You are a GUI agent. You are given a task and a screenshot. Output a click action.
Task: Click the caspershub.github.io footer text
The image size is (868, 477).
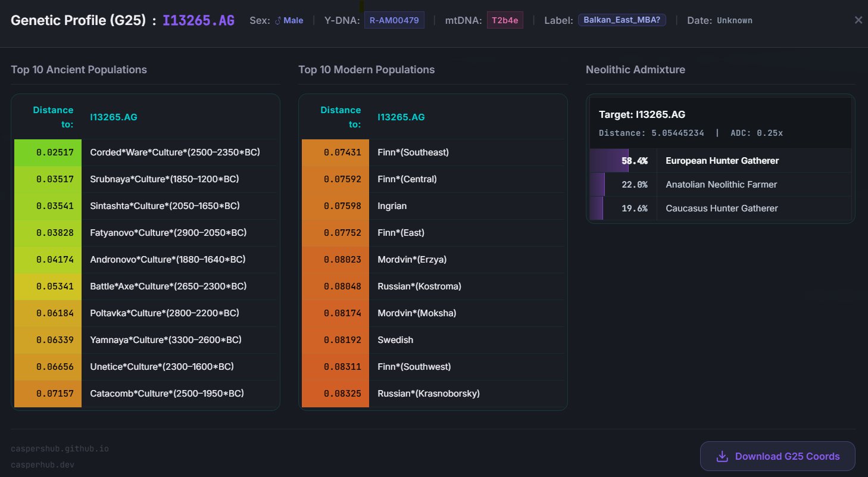(x=60, y=448)
